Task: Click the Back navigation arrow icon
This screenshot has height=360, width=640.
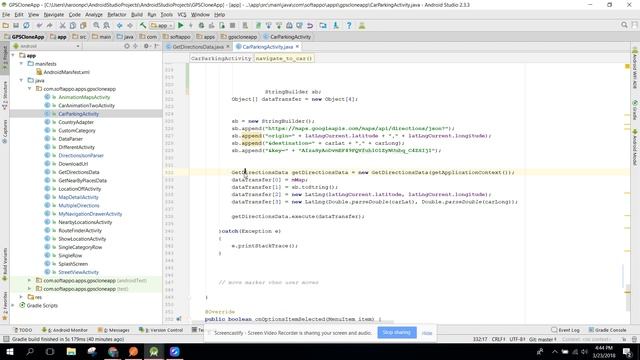Action: click(120, 25)
